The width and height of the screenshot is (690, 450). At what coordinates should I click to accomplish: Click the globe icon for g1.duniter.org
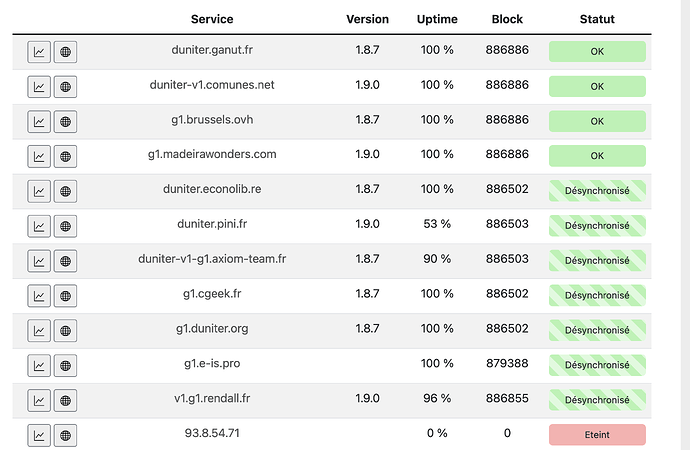(x=66, y=330)
